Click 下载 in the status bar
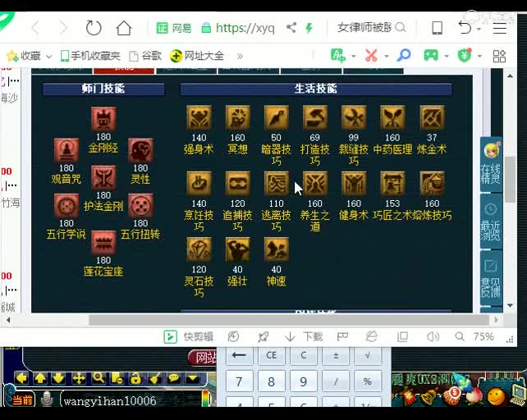The image size is (527, 420). pyautogui.click(x=304, y=336)
